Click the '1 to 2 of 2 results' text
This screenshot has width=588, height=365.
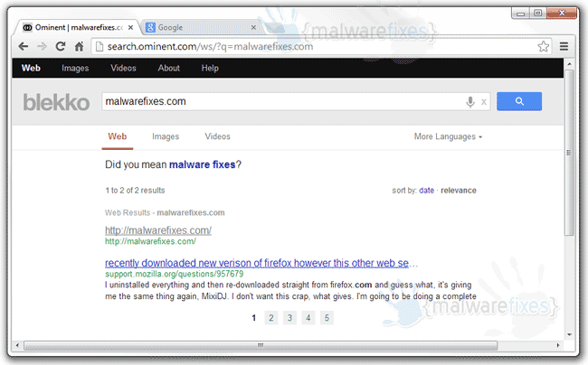click(x=135, y=191)
